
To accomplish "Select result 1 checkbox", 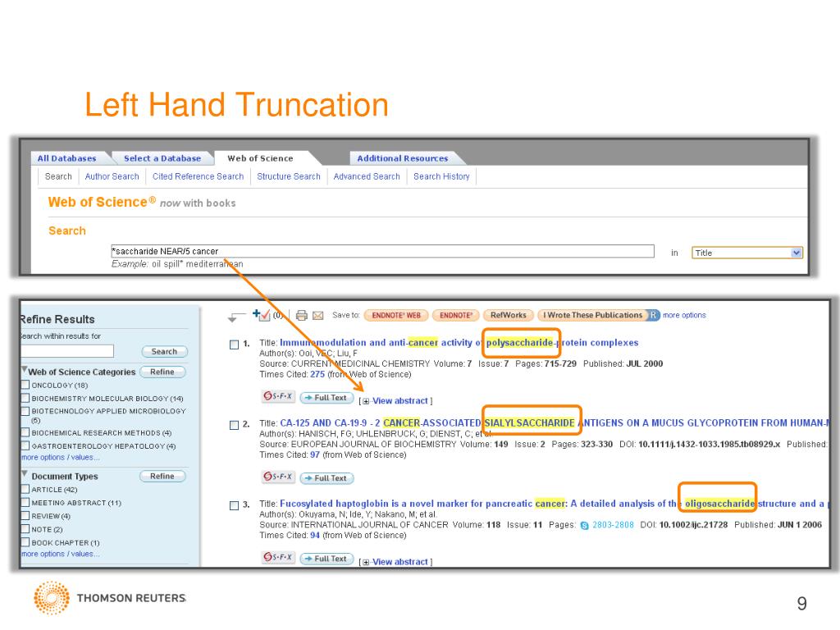I will click(x=234, y=345).
